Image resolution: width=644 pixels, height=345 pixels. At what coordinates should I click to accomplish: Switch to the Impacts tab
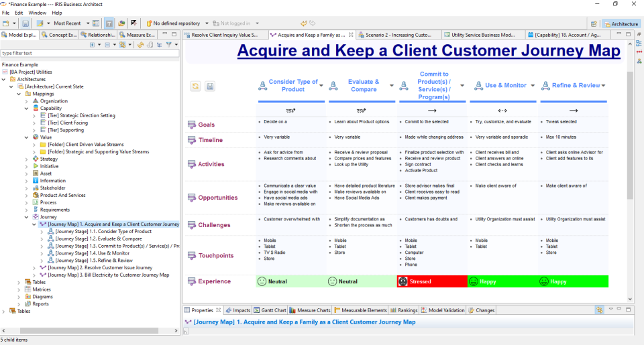pyautogui.click(x=237, y=310)
